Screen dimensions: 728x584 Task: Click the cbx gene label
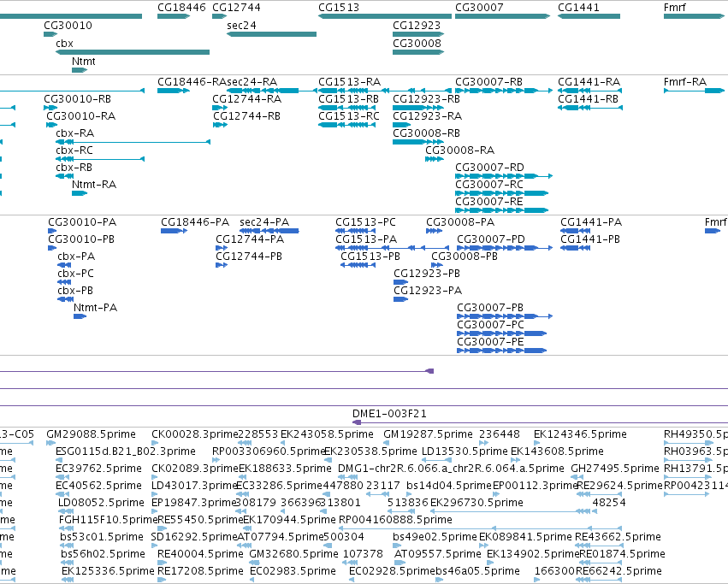[x=64, y=43]
